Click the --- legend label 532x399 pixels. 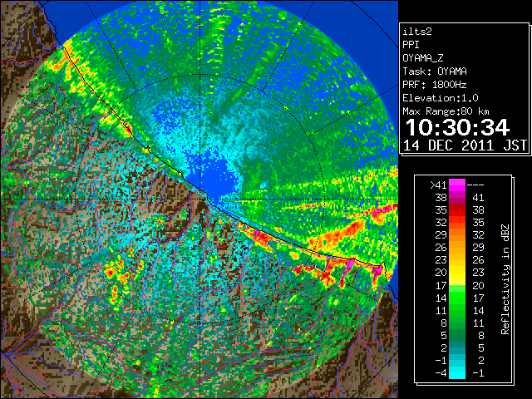click(475, 185)
